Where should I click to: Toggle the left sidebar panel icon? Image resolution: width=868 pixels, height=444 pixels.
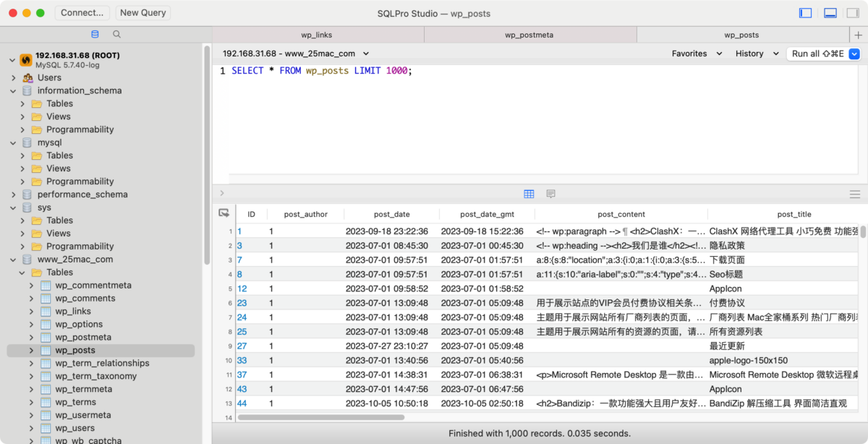(805, 12)
